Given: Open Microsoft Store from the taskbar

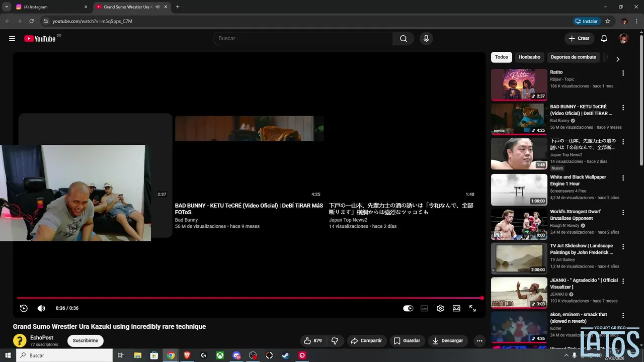Looking at the screenshot, I should pyautogui.click(x=154, y=355).
